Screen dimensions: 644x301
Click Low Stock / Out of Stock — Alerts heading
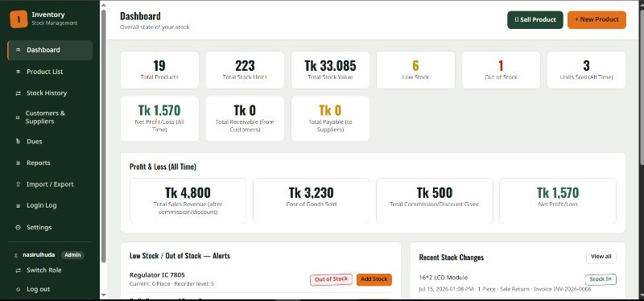pyautogui.click(x=180, y=256)
